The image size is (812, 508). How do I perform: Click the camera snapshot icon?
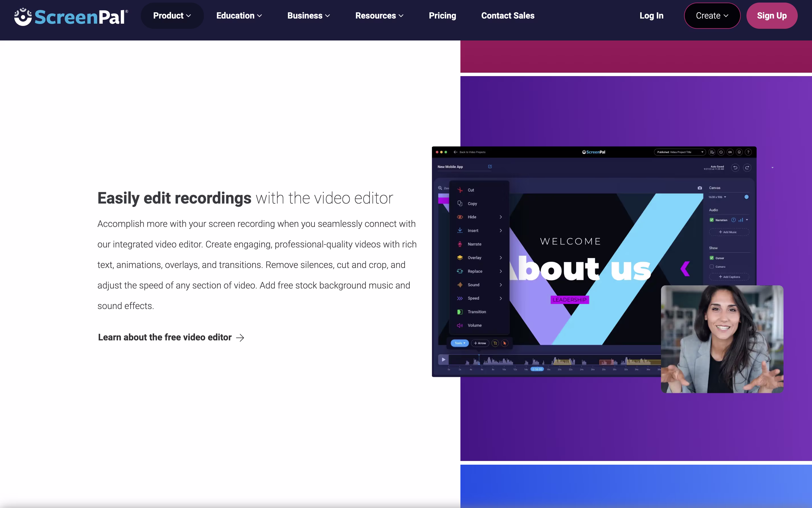click(x=700, y=188)
